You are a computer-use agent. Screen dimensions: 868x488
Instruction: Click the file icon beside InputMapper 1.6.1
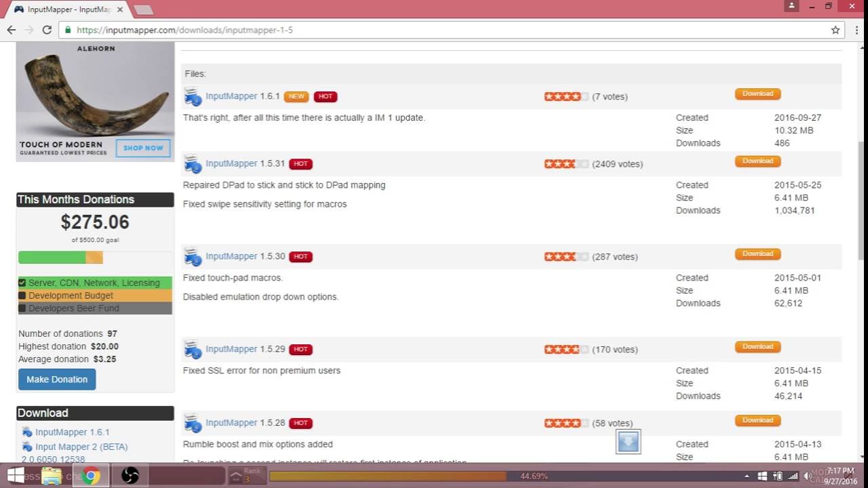(193, 96)
